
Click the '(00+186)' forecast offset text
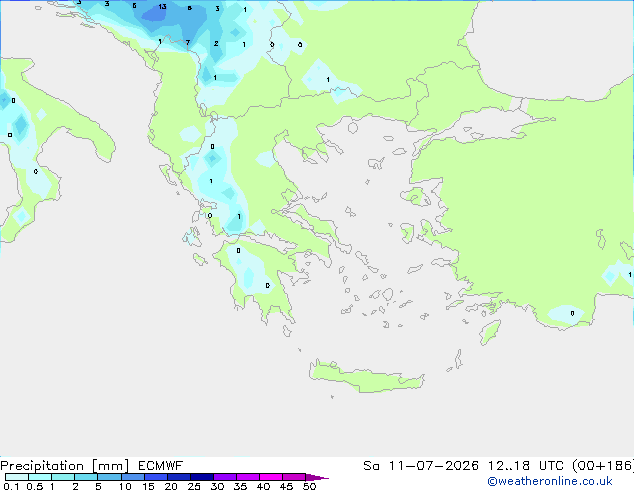pos(603,466)
